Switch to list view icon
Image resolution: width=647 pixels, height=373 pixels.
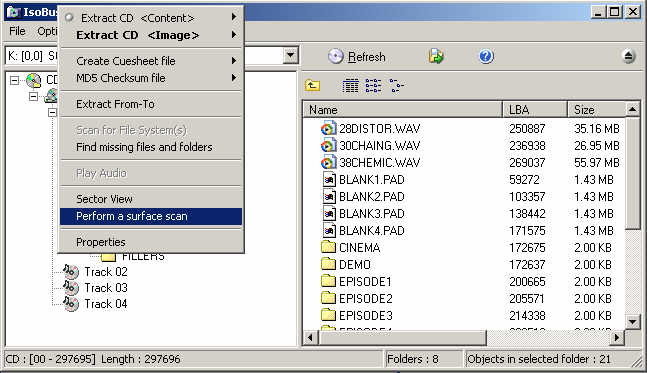pos(373,85)
